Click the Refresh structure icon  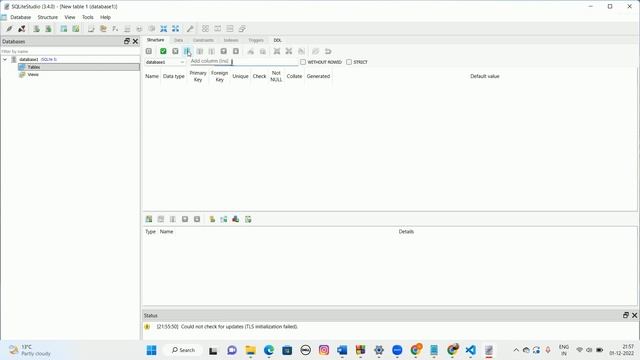click(149, 51)
